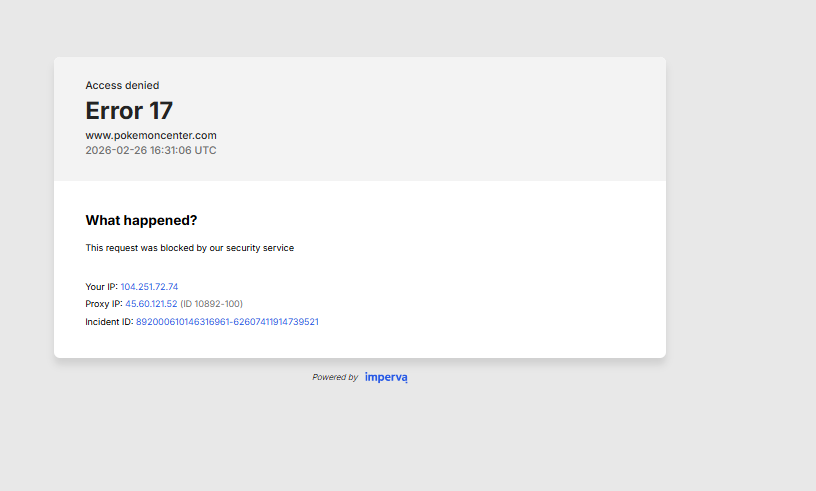The image size is (816, 491).
Task: Click the 'Access denied' label
Action: pyautogui.click(x=122, y=85)
